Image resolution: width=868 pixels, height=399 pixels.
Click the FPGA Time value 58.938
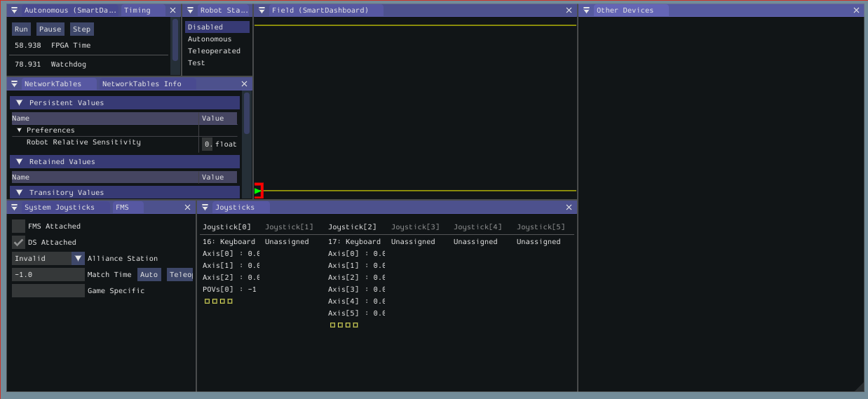(x=28, y=46)
